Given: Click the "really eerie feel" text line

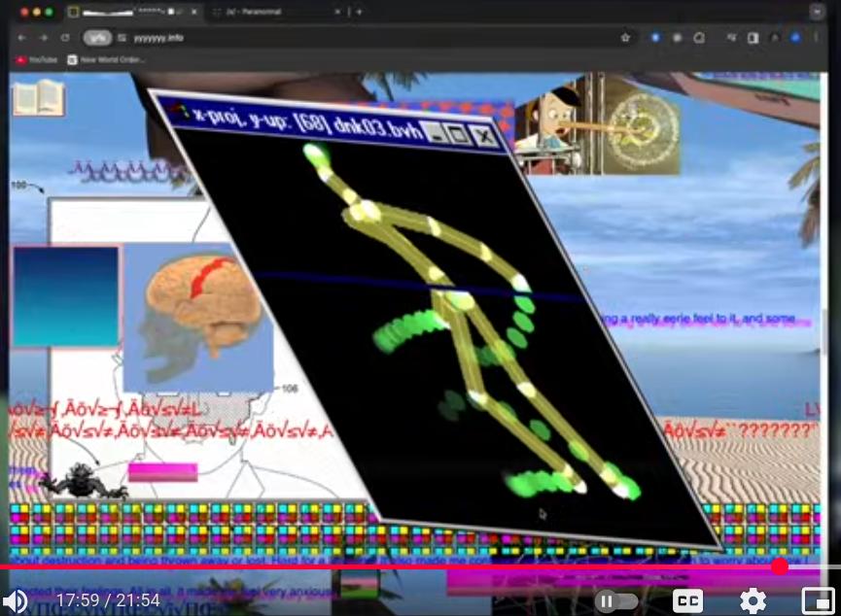Looking at the screenshot, I should (x=702, y=319).
